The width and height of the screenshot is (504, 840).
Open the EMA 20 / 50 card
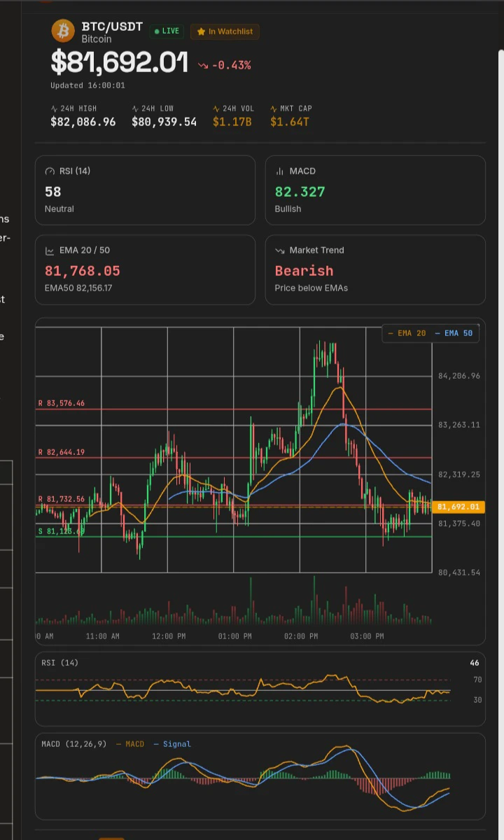pyautogui.click(x=145, y=270)
